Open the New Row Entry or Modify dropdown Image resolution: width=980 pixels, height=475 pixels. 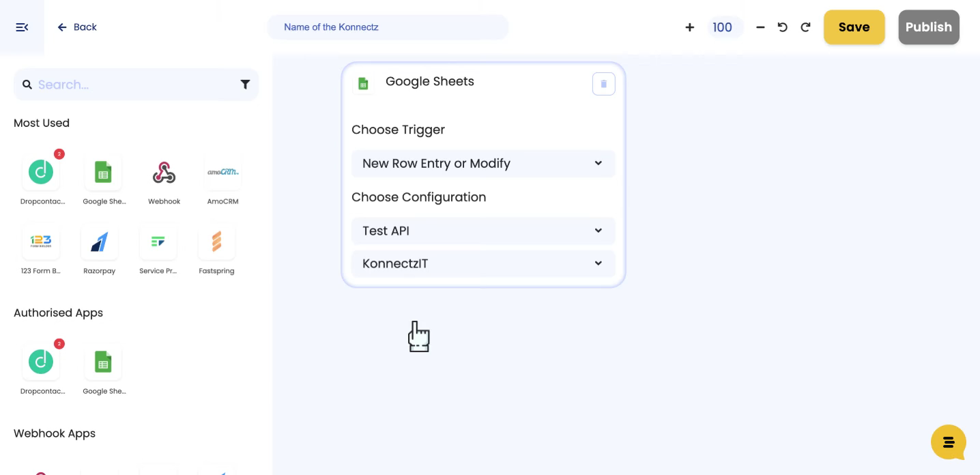point(483,164)
